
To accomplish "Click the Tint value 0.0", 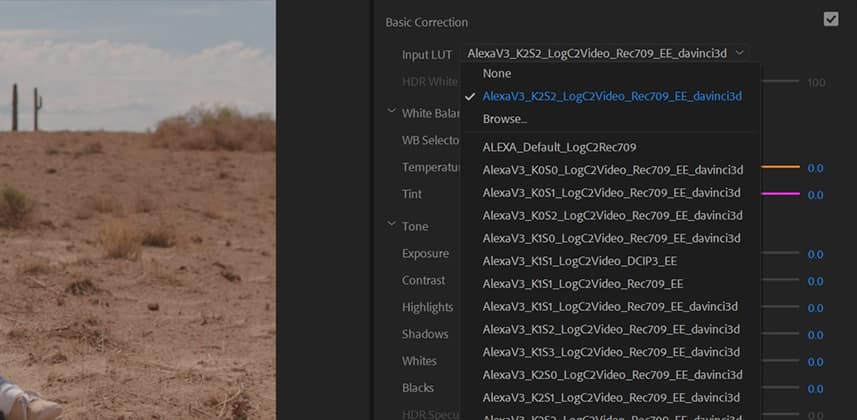I will pyautogui.click(x=815, y=195).
